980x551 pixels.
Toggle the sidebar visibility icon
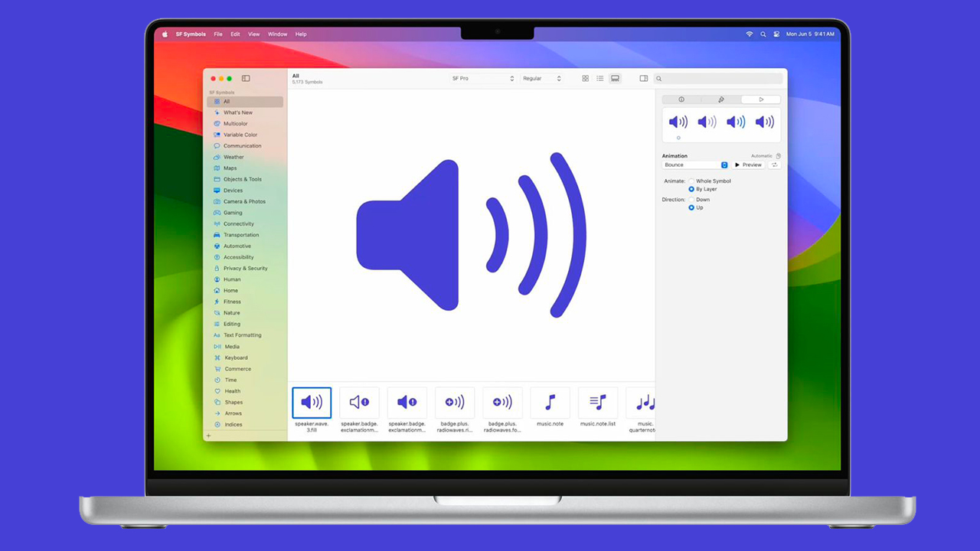(246, 78)
